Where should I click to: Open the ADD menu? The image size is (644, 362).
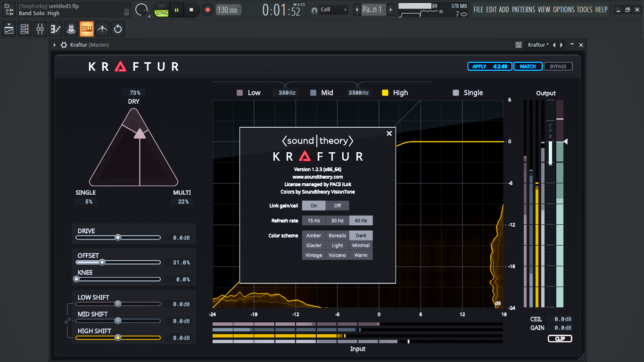[504, 9]
